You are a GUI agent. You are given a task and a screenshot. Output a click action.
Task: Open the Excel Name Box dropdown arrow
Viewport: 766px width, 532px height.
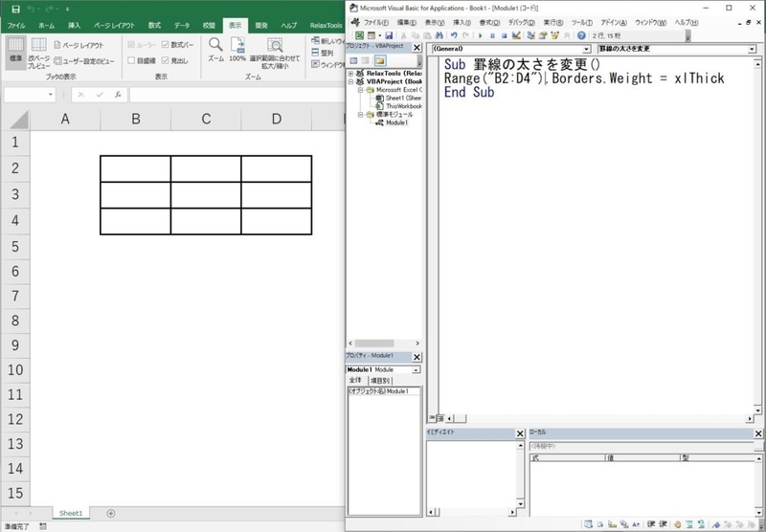(x=51, y=95)
